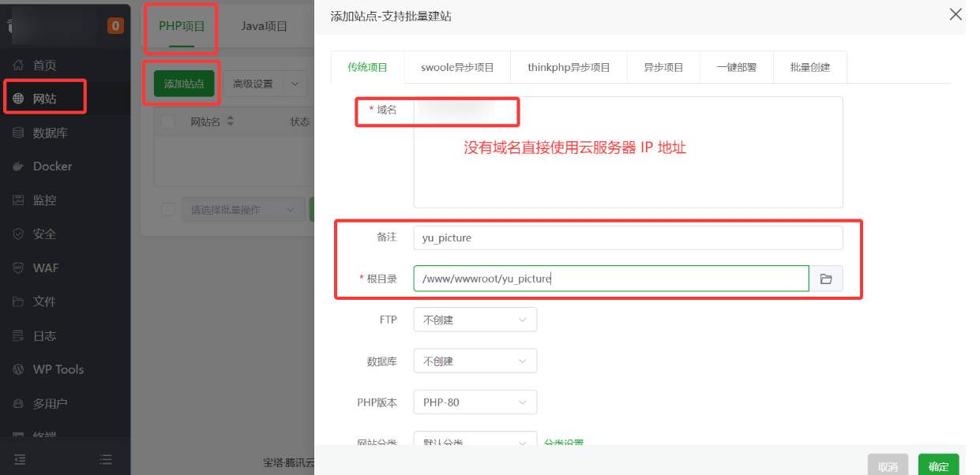Open the FTP 不创建 dropdown
The height and width of the screenshot is (475, 980).
(x=475, y=320)
